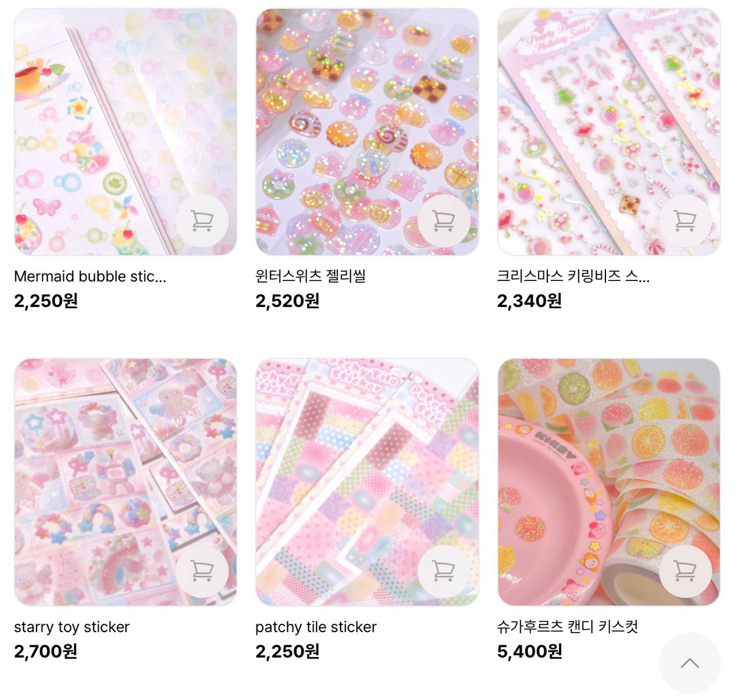
Task: Open 윈터스위츠 젤리씰 product image
Action: 367,132
